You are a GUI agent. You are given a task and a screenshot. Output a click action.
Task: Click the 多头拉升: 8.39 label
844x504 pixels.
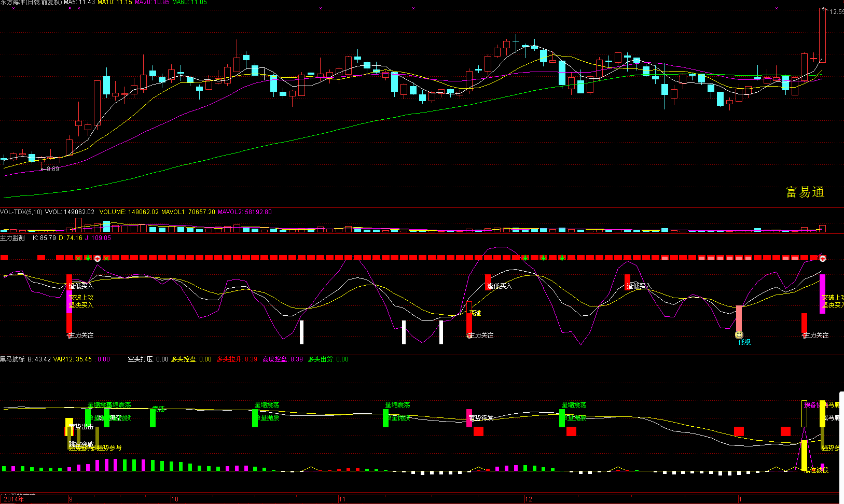tap(237, 359)
